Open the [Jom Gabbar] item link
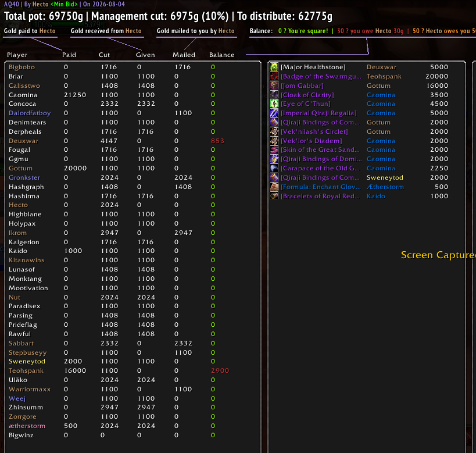 [302, 85]
